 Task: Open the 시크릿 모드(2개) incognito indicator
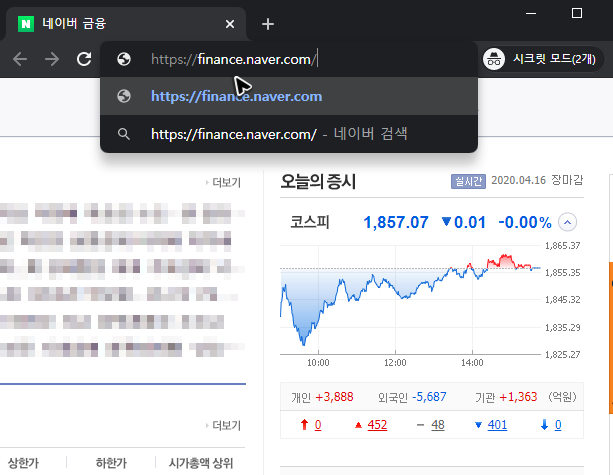(x=543, y=59)
